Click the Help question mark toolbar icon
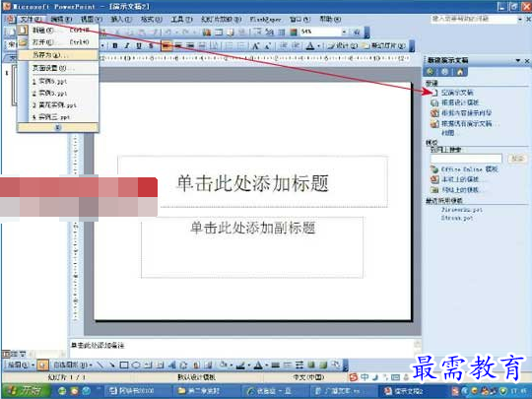Image resolution: width=532 pixels, height=399 pixels. (357, 32)
